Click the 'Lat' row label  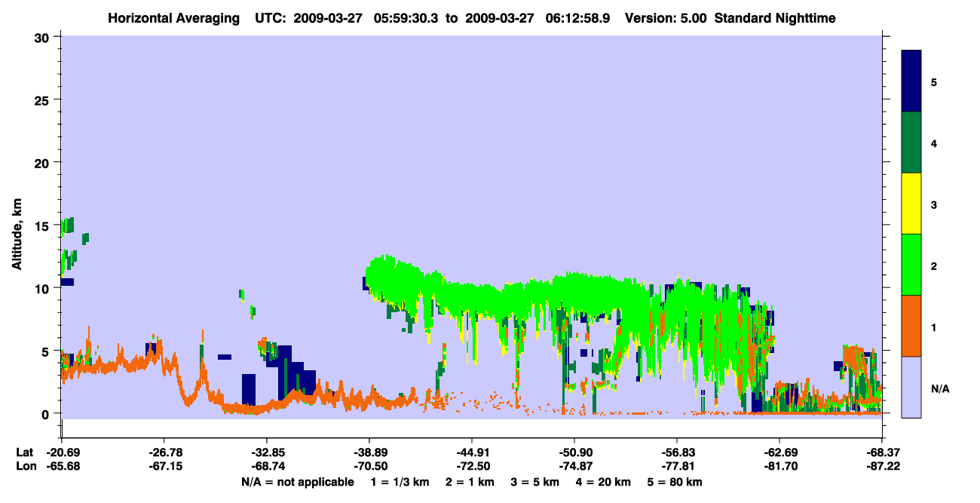[x=25, y=452]
